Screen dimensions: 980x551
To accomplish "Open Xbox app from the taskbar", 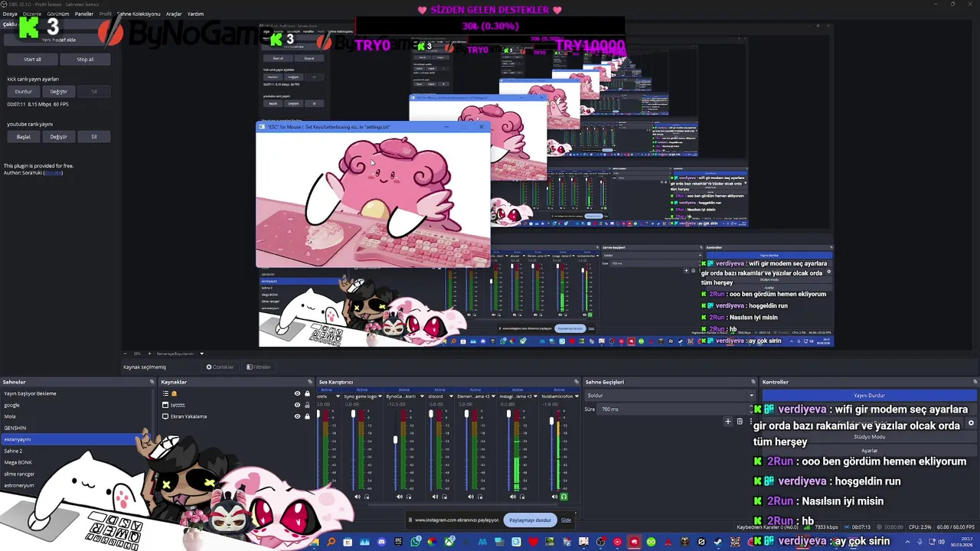I will [449, 542].
